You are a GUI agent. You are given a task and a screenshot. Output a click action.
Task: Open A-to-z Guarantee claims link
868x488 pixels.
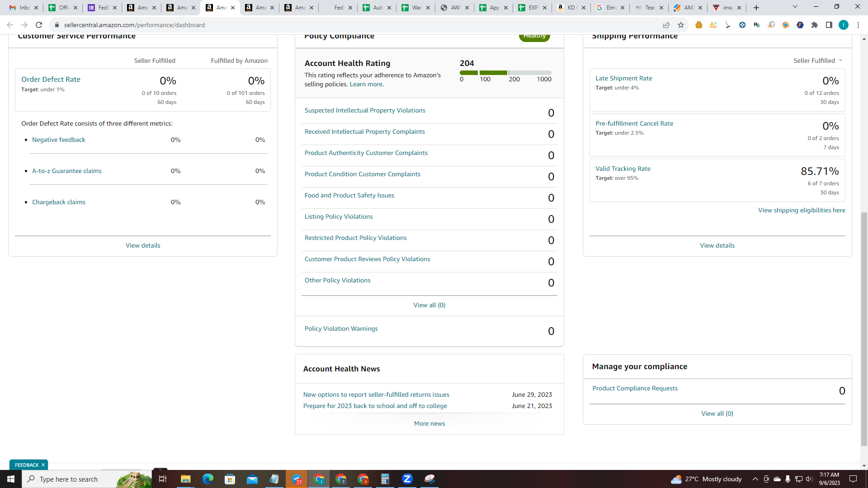pos(66,171)
